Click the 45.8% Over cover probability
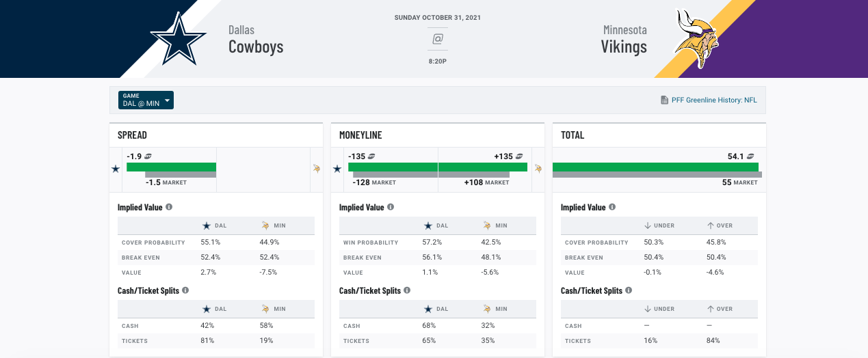Image resolution: width=868 pixels, height=358 pixels. 715,242
